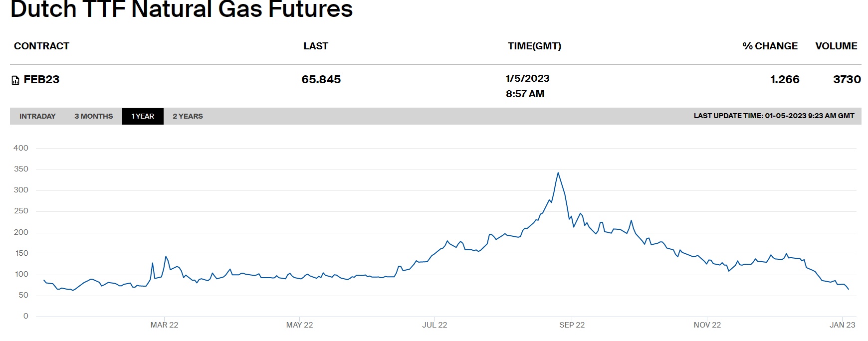Click the Dutch TTF Natural Gas Futures title
The height and width of the screenshot is (341, 868).
pos(182,9)
